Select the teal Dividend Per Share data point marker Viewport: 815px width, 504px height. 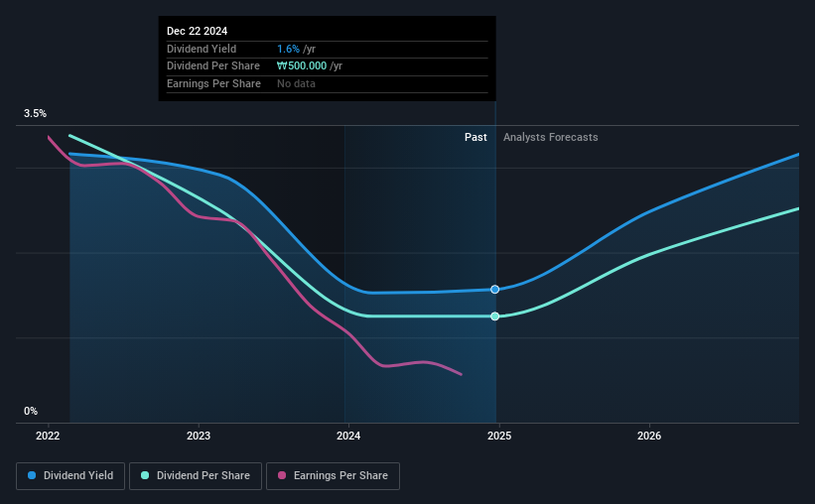pos(494,316)
